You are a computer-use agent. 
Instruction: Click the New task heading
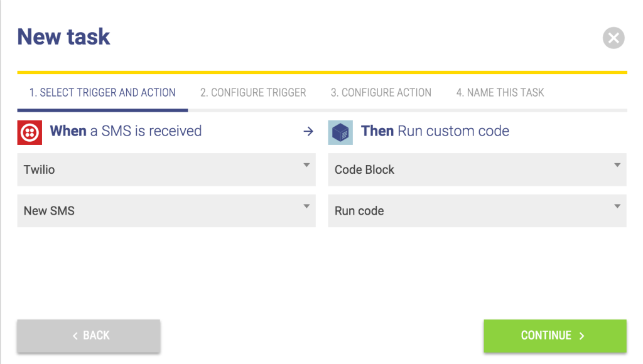[x=63, y=37]
